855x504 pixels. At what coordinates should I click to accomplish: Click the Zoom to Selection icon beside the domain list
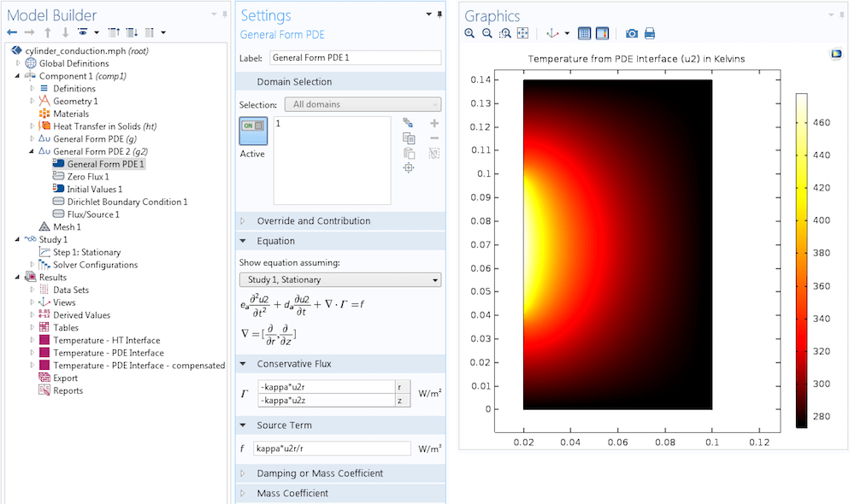pos(409,167)
